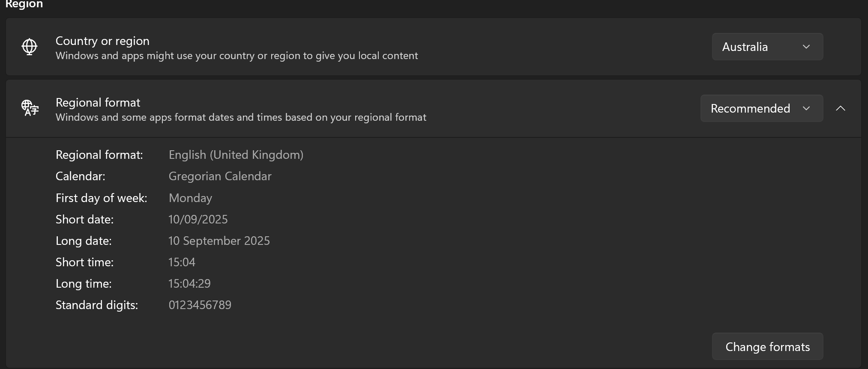Select the Country or region title

pyautogui.click(x=102, y=41)
